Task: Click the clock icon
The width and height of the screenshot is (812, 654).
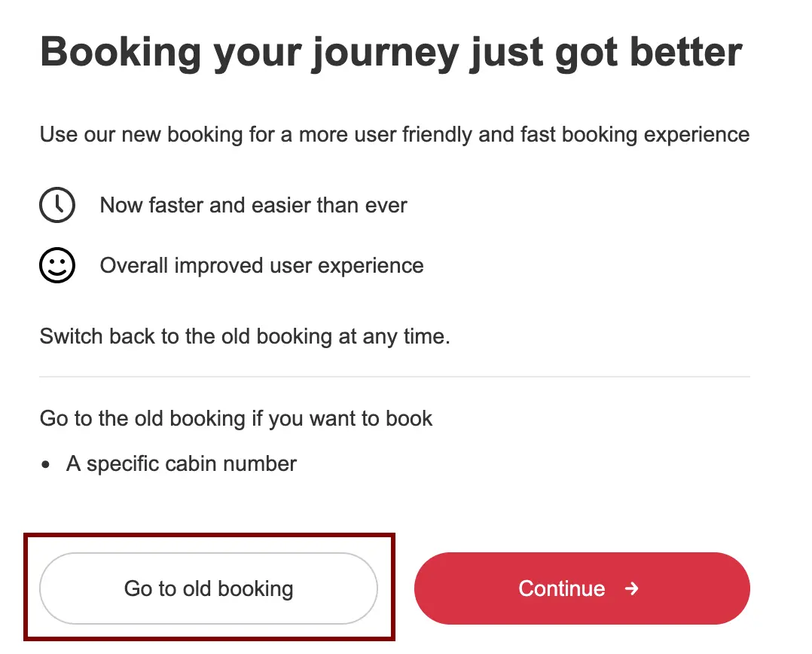Action: [x=57, y=205]
